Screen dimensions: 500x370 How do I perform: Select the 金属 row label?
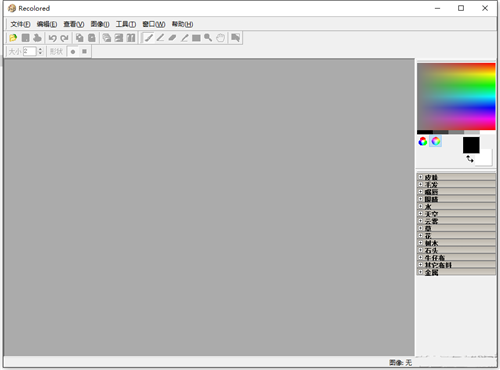pyautogui.click(x=431, y=273)
